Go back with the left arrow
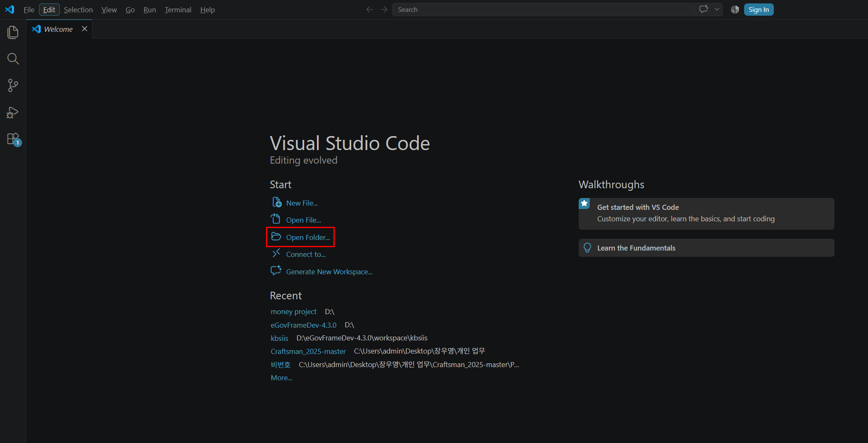The width and height of the screenshot is (868, 443). (x=370, y=9)
